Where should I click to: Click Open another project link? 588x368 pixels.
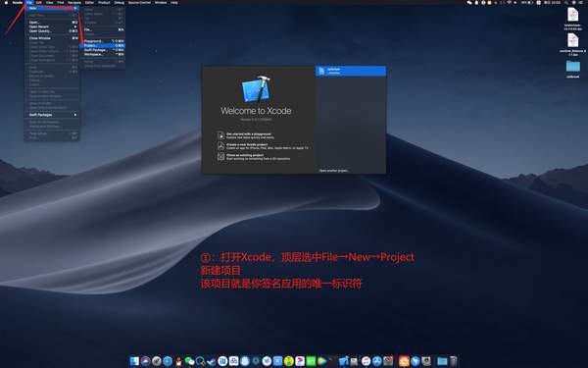point(334,171)
